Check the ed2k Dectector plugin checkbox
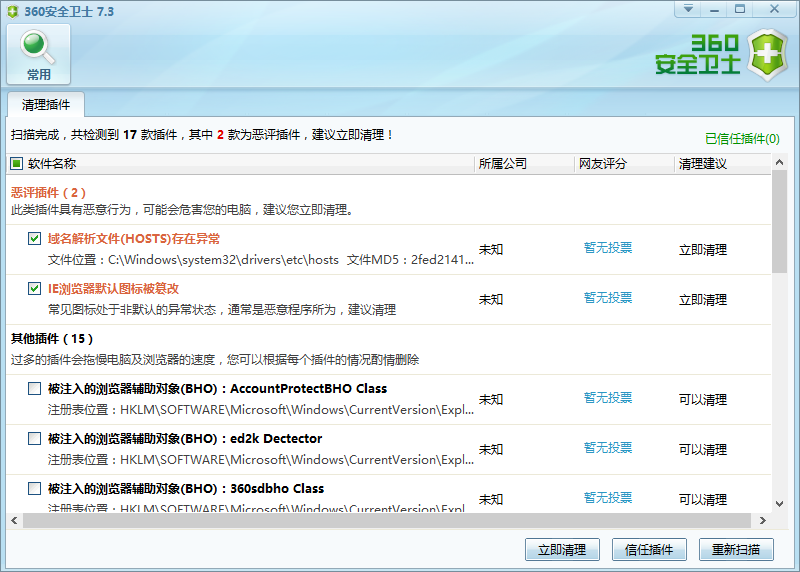Screen dimensions: 800x572 (35, 439)
